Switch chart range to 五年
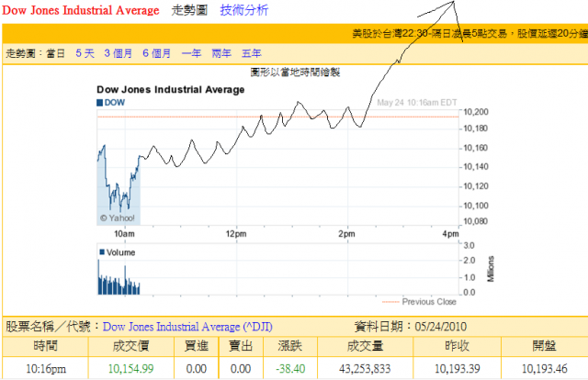 251,53
